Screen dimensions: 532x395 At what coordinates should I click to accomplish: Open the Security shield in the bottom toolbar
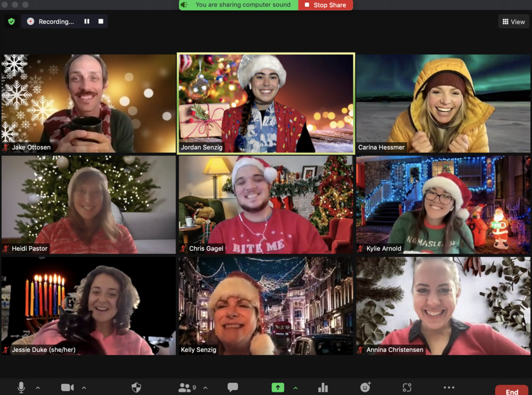pyautogui.click(x=136, y=387)
